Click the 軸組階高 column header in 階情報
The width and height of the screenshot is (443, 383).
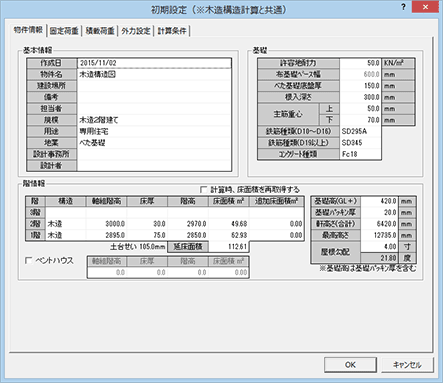[x=106, y=201]
